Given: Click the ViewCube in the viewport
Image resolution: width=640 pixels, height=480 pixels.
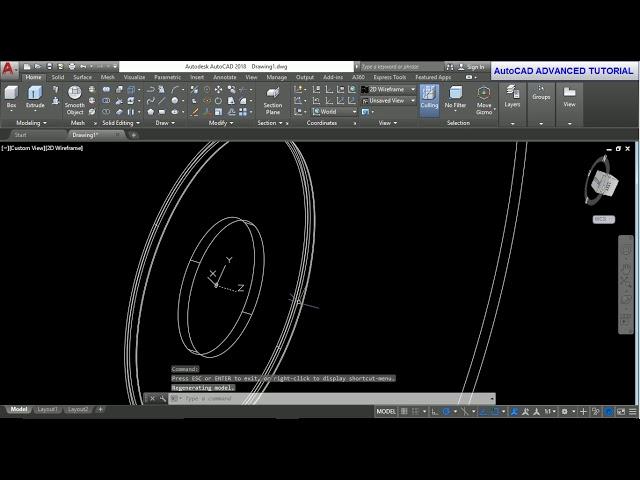Looking at the screenshot, I should (x=602, y=183).
